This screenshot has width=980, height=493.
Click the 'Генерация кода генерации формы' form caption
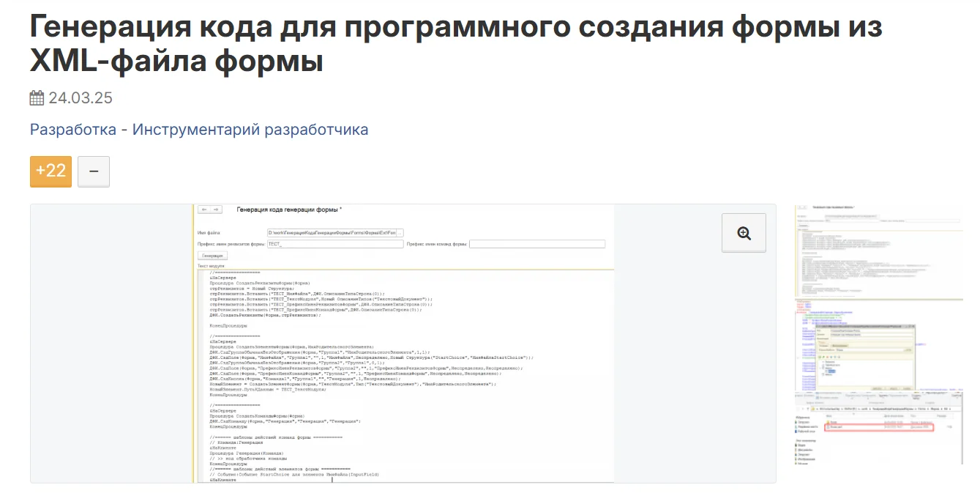click(289, 210)
